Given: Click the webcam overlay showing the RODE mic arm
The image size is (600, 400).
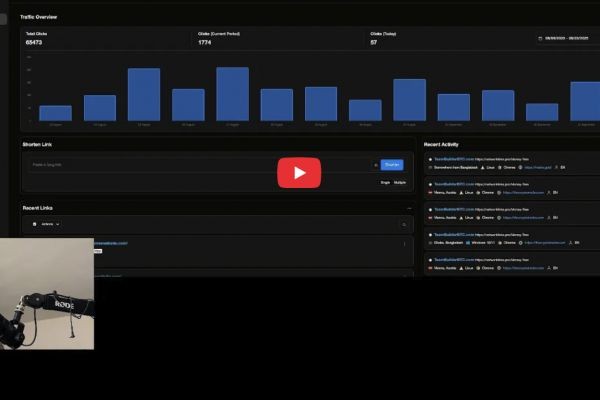Looking at the screenshot, I should pos(47,294).
